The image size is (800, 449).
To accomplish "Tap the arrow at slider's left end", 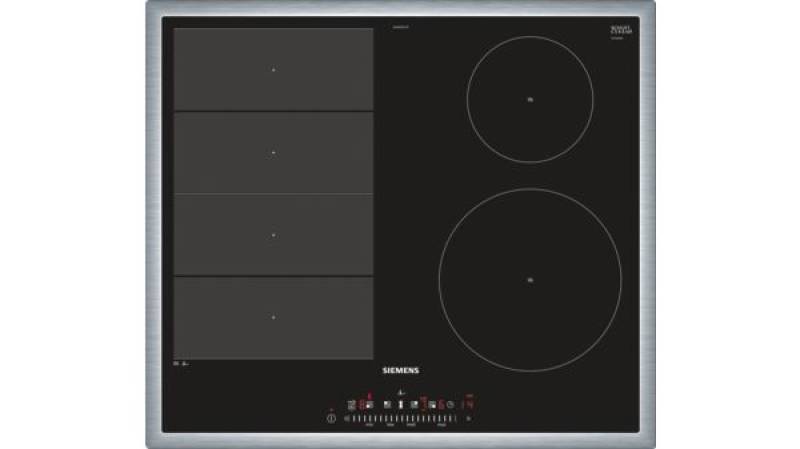I will pos(346,418).
